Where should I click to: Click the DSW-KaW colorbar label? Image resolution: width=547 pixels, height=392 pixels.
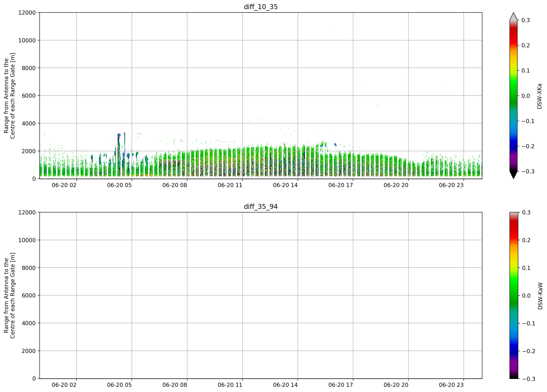pos(540,296)
